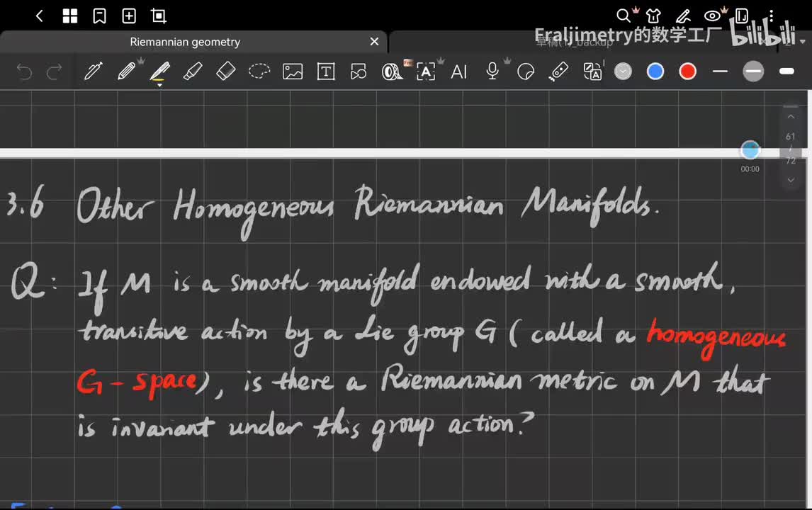Close the Riemannian geometry tab
812x510 pixels.
[x=374, y=41]
